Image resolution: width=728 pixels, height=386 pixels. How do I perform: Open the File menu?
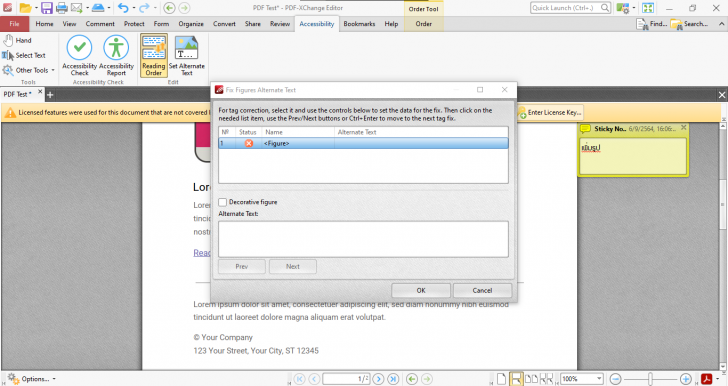tap(14, 24)
